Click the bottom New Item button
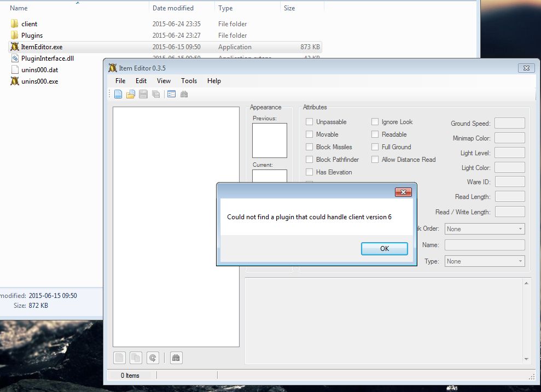Screen dimensions: 541x392 119,358
